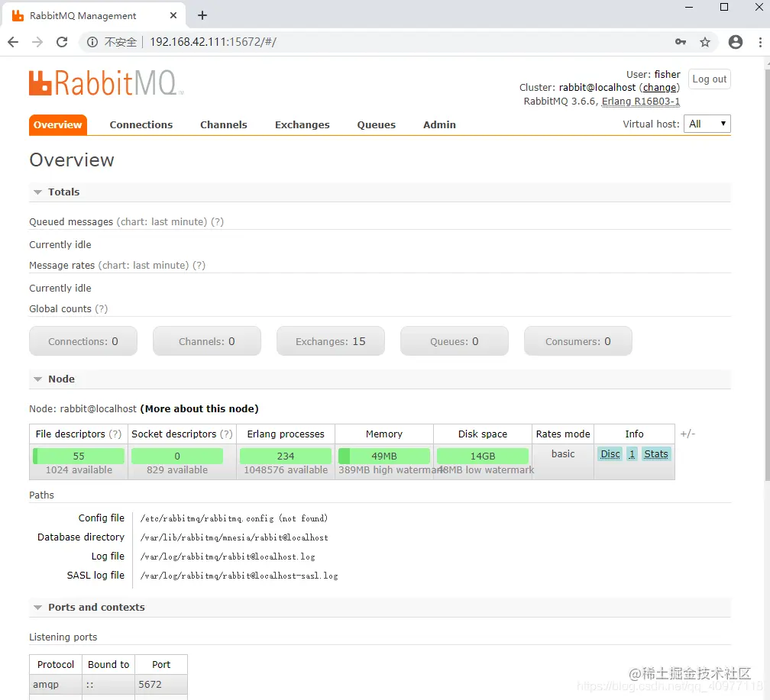Click the browser forward arrow
This screenshot has width=770, height=700.
point(37,42)
